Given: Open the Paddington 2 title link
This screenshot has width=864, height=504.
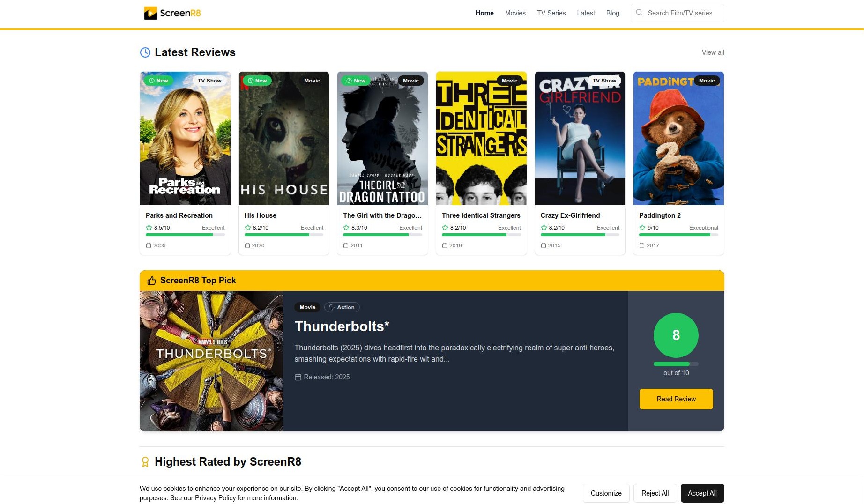Looking at the screenshot, I should click(x=660, y=215).
